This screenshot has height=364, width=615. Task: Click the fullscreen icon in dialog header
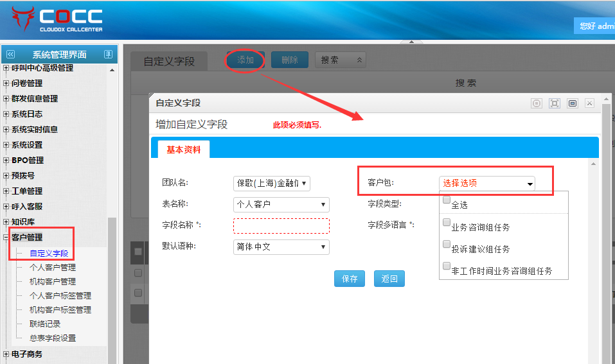555,103
